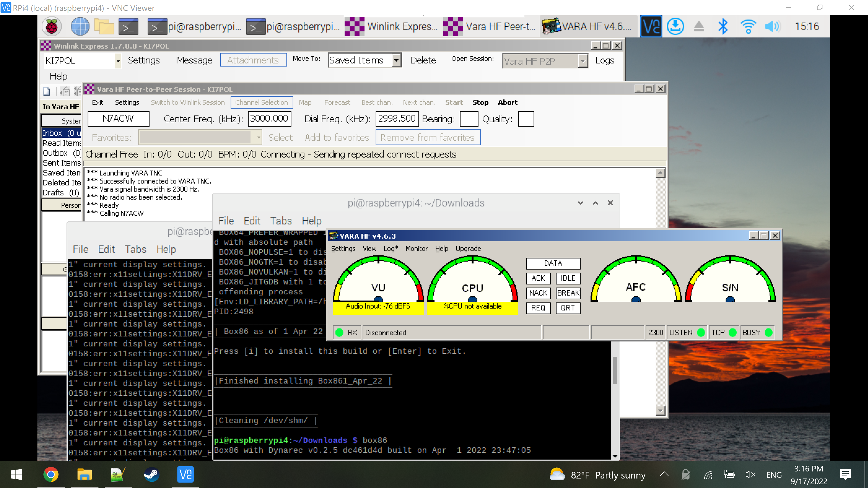Click the down chevron on Downloads terminal title
Image resolution: width=868 pixels, height=488 pixels.
point(580,203)
